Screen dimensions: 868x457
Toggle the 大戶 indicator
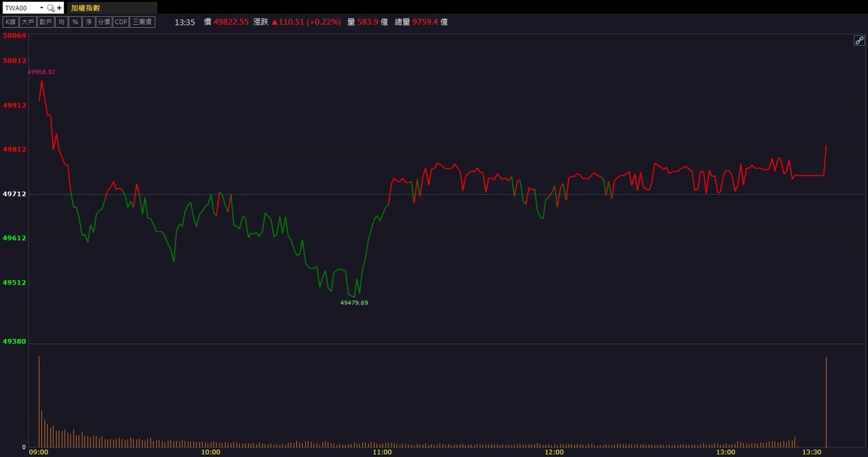[x=27, y=22]
